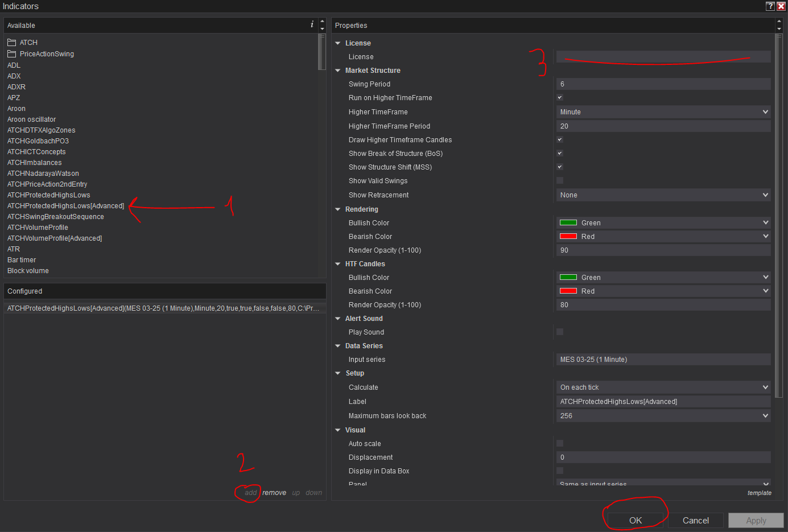The width and height of the screenshot is (788, 532).
Task: Select ATCHDTFXAlgoZones indicator
Action: [x=41, y=130]
